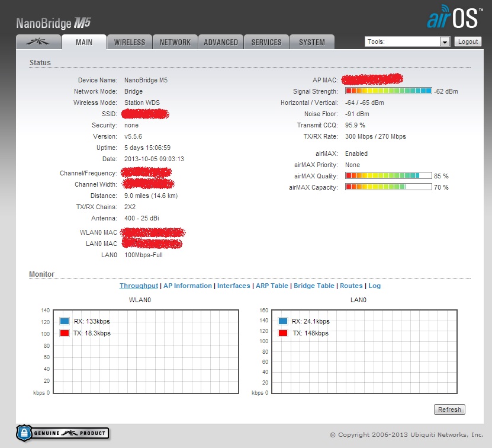This screenshot has height=448, width=492.
Task: Click the Device Name value NanoBridge M5
Action: (146, 80)
